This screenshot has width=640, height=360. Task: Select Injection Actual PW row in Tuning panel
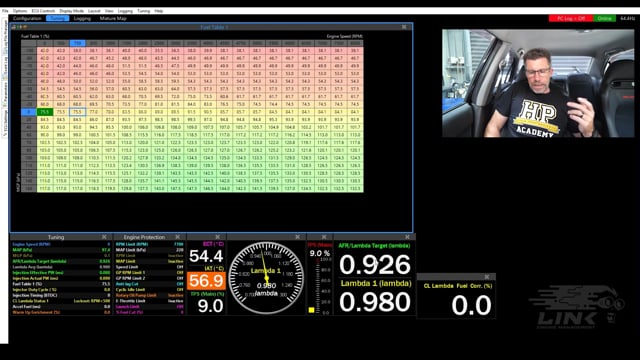pyautogui.click(x=61, y=278)
